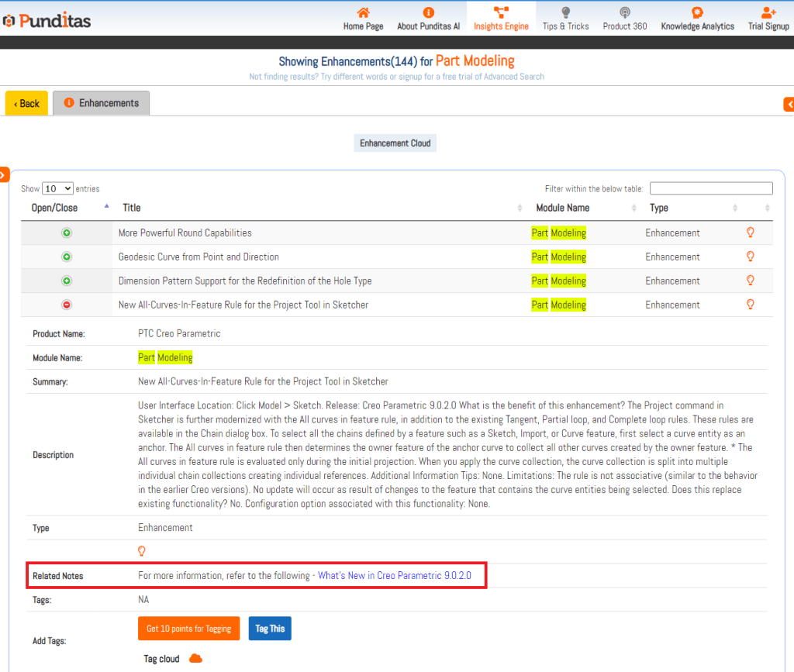Viewport: 794px width, 672px height.
Task: Open What's New in Creo Parametric link
Action: click(x=394, y=576)
